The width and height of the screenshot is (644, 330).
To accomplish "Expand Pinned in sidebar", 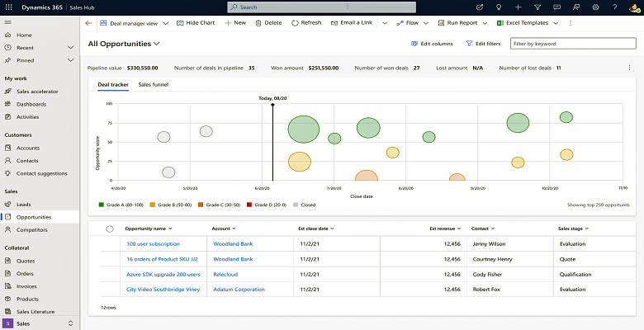I will point(71,60).
